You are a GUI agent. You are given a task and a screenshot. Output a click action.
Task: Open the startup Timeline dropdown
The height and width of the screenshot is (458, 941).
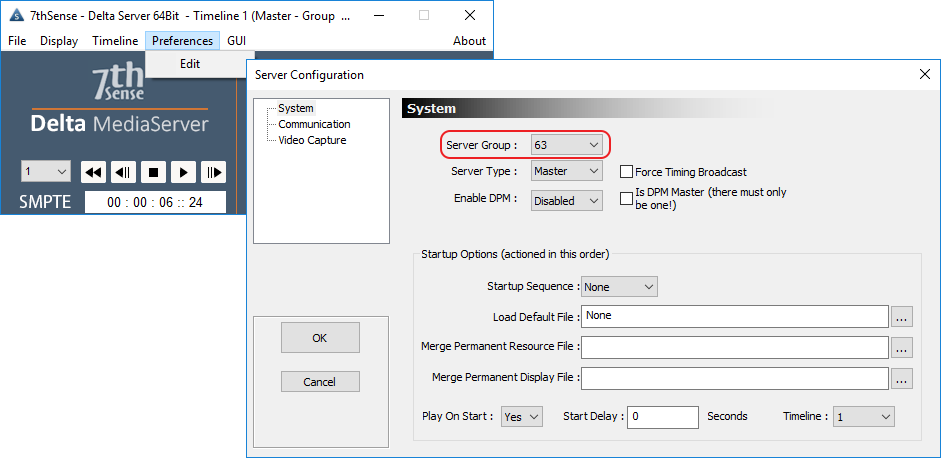[864, 417]
